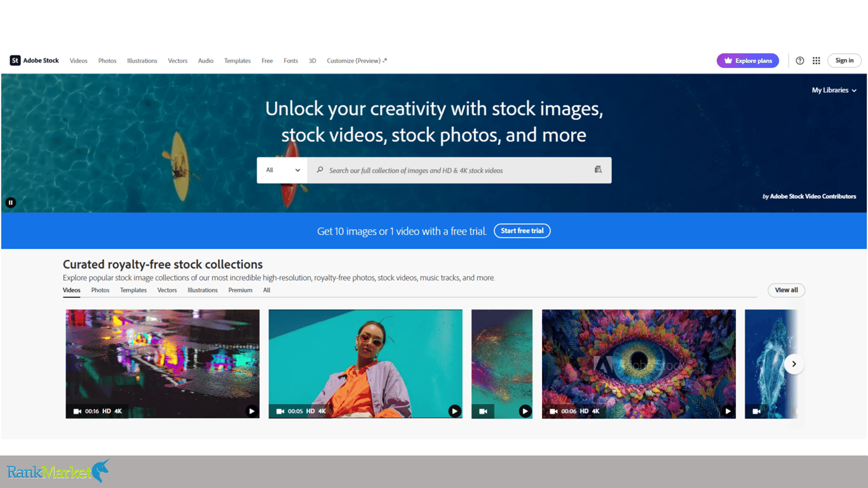The width and height of the screenshot is (868, 488).
Task: Select the All collection tab
Action: [x=267, y=290]
